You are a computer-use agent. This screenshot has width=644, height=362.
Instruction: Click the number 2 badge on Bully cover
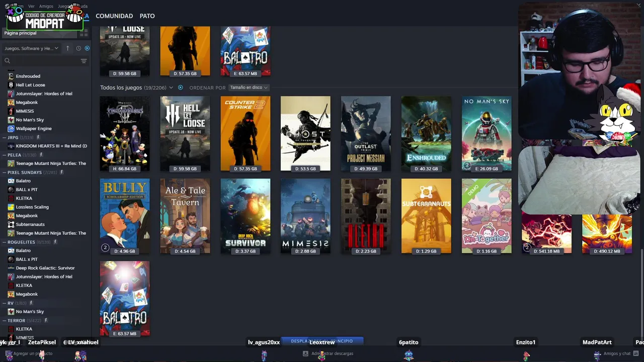point(105,247)
